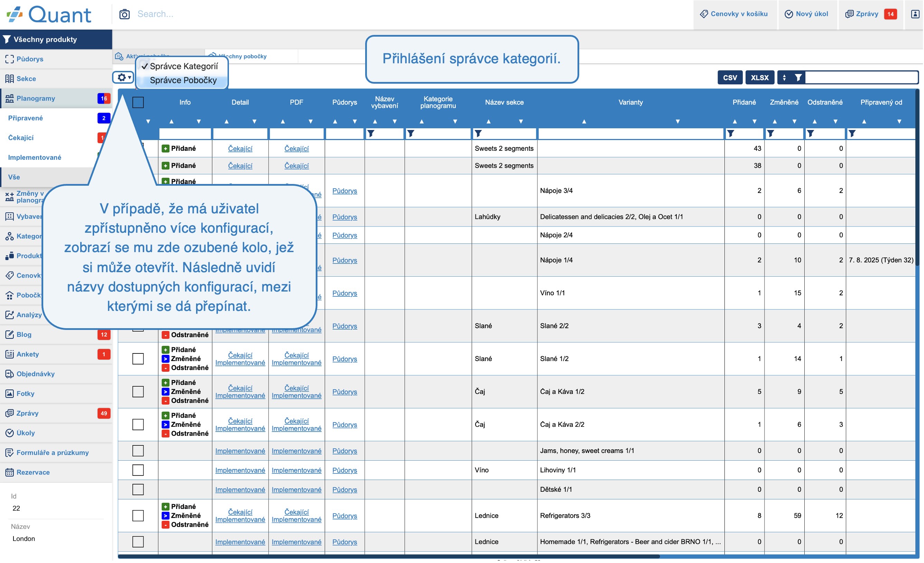Toggle the select-all header checkbox

[x=138, y=102]
